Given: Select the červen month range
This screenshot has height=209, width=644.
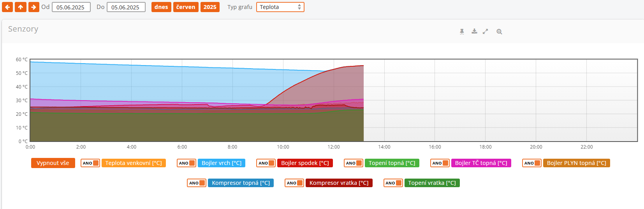Looking at the screenshot, I should coord(186,7).
